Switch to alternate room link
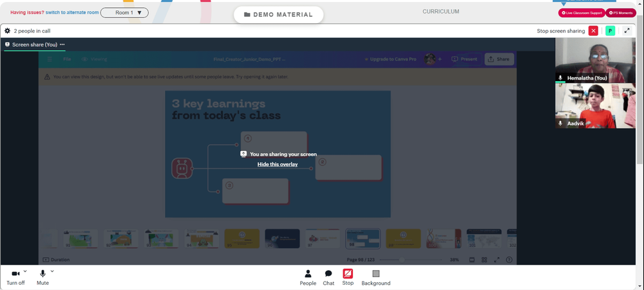Screen dimensions: 644x290 tap(72, 13)
